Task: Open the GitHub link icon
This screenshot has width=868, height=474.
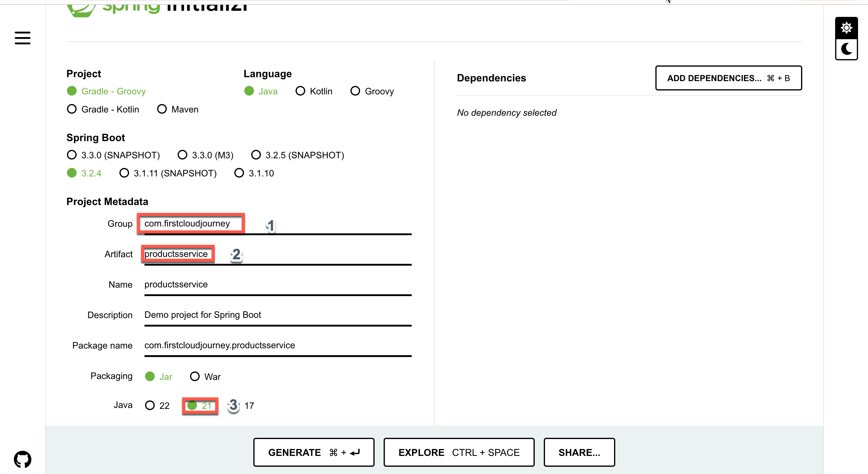Action: 23,459
